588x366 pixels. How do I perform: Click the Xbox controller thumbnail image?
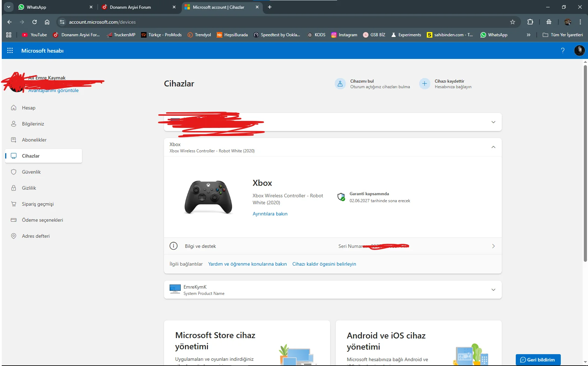click(208, 197)
